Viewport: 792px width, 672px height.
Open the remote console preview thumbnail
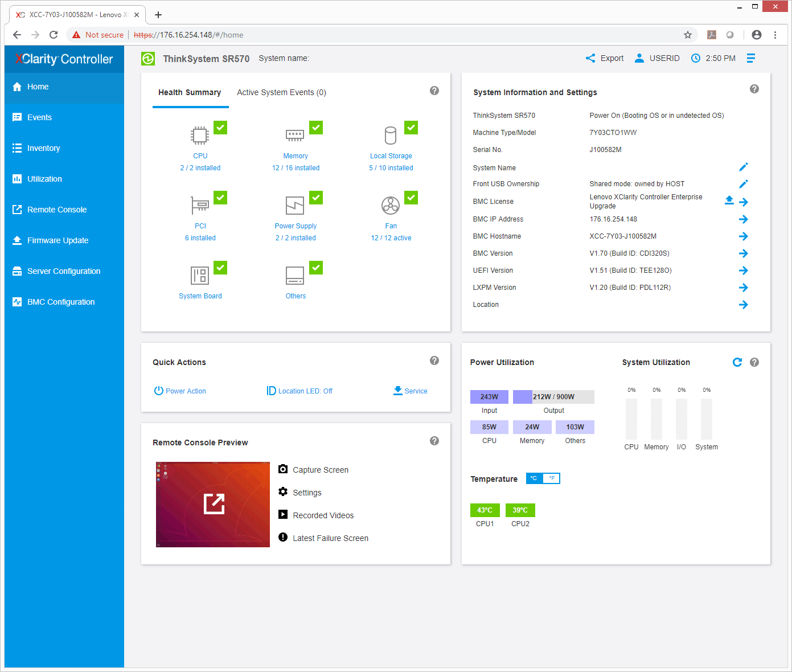click(213, 504)
